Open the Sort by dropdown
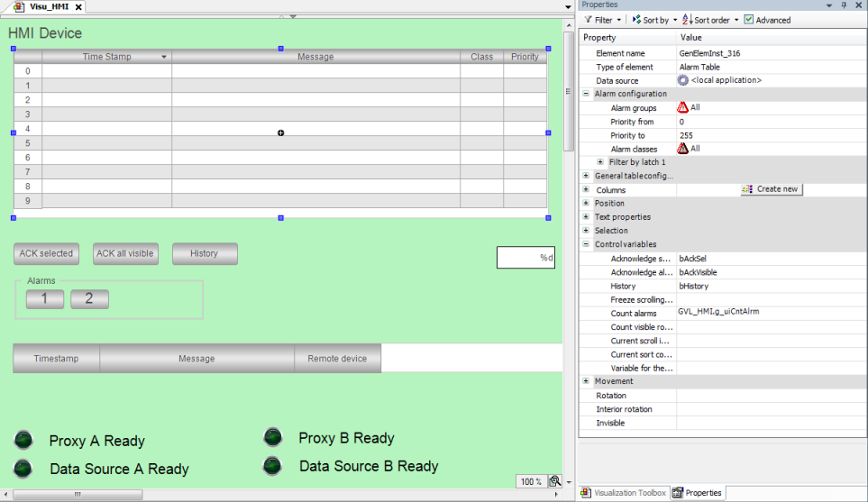The width and height of the screenshot is (868, 502). [x=655, y=20]
